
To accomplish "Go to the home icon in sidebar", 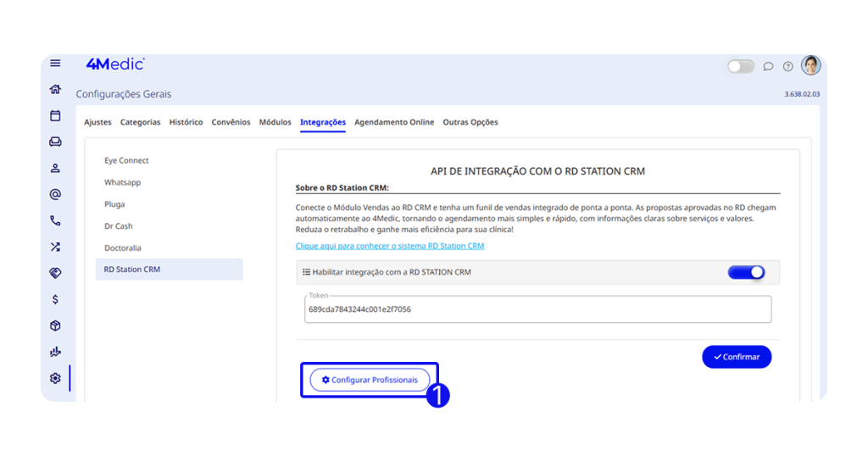I will 55,90.
